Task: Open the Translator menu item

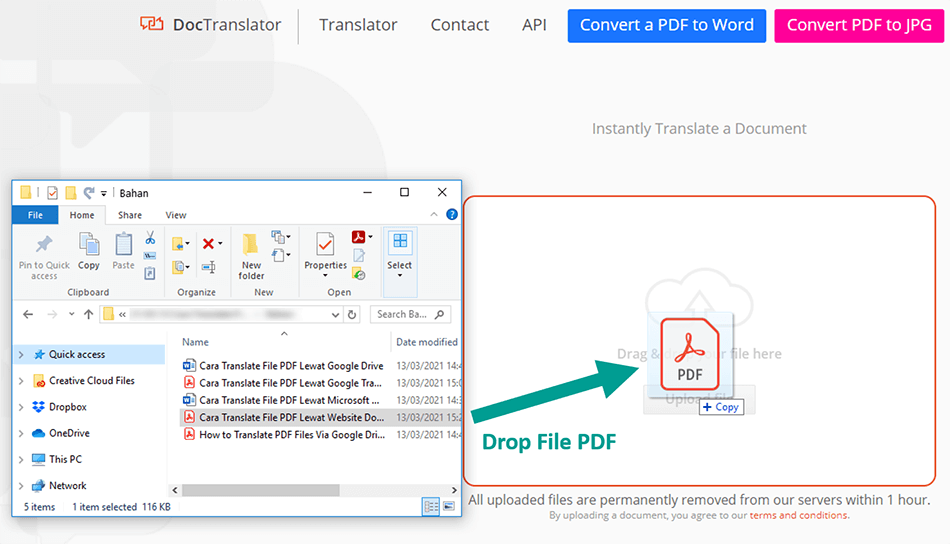Action: tap(358, 25)
